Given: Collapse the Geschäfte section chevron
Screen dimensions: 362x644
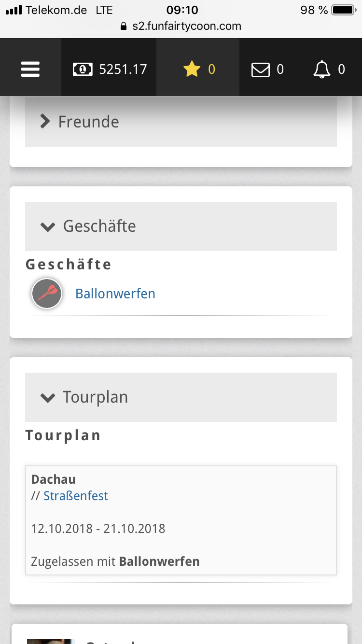Looking at the screenshot, I should 48,226.
